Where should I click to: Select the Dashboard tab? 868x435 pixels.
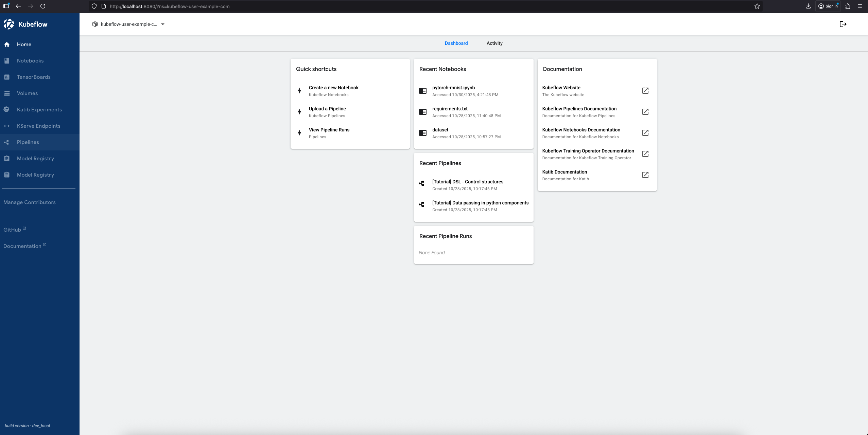pyautogui.click(x=456, y=43)
